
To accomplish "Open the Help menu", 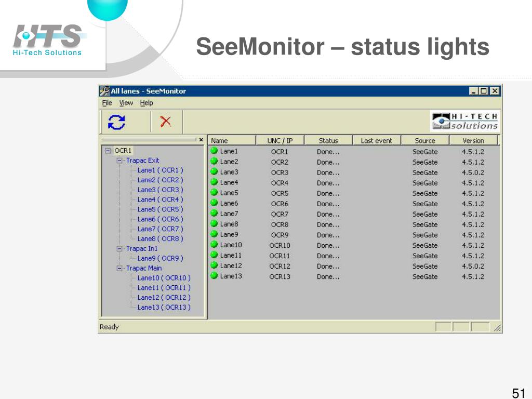I will (x=147, y=103).
